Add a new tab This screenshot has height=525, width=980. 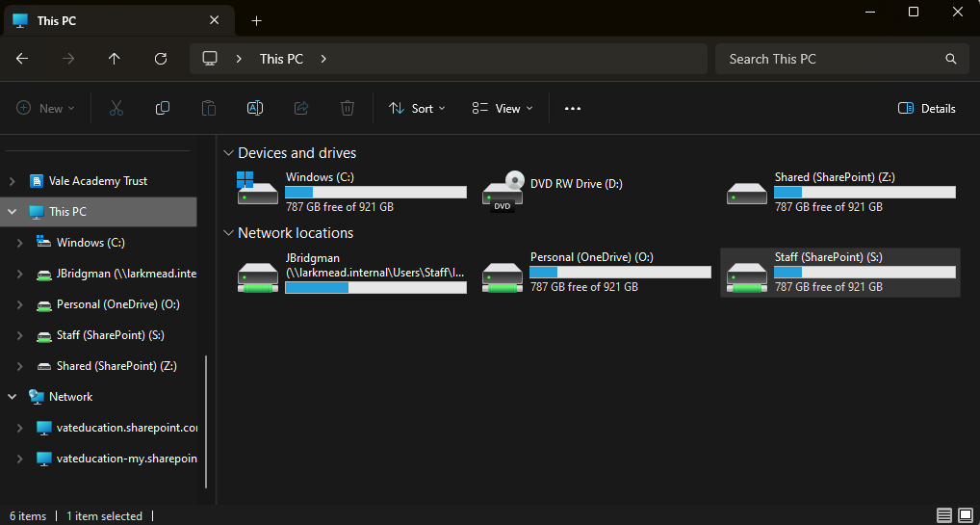click(256, 20)
